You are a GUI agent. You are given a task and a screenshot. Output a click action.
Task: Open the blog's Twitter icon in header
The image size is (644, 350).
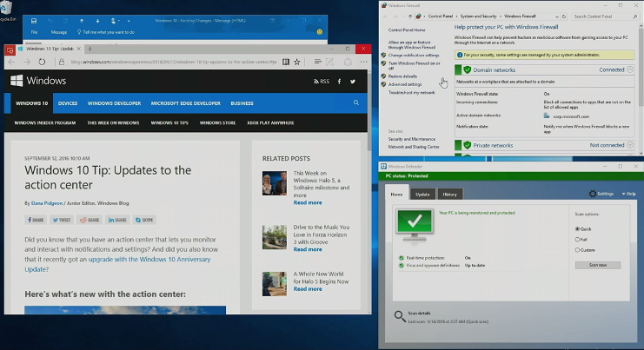point(353,81)
